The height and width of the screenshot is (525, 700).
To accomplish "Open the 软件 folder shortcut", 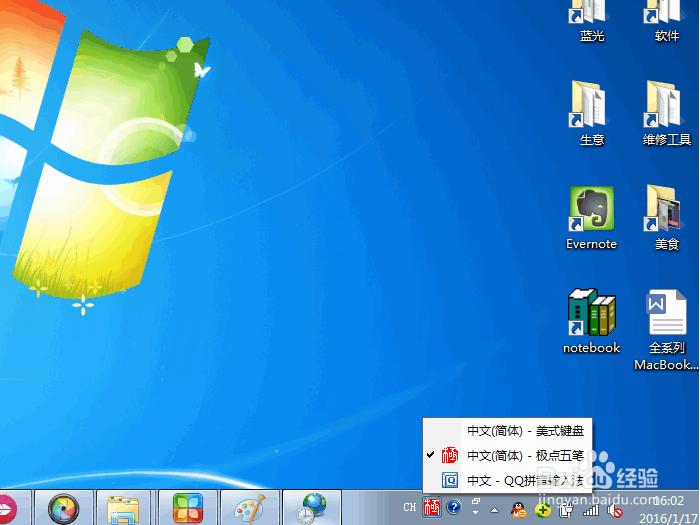I will pos(667,20).
